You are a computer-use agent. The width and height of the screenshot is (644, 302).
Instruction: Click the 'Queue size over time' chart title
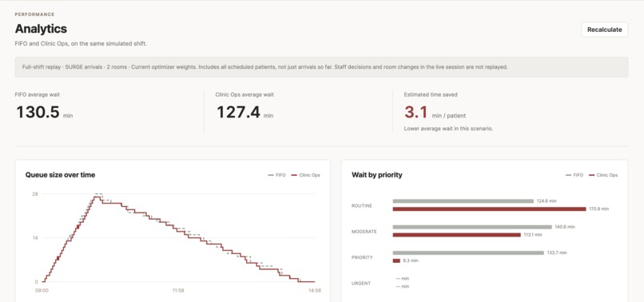[x=60, y=175]
